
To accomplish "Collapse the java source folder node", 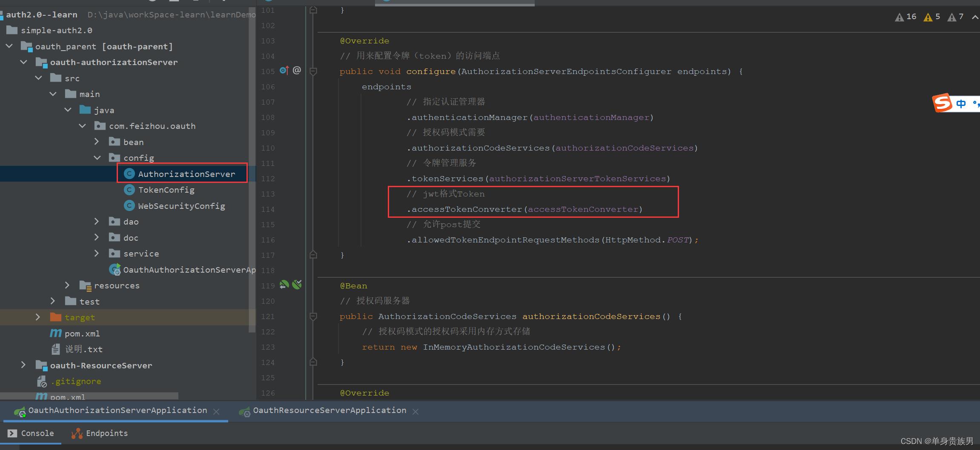I will pos(68,110).
